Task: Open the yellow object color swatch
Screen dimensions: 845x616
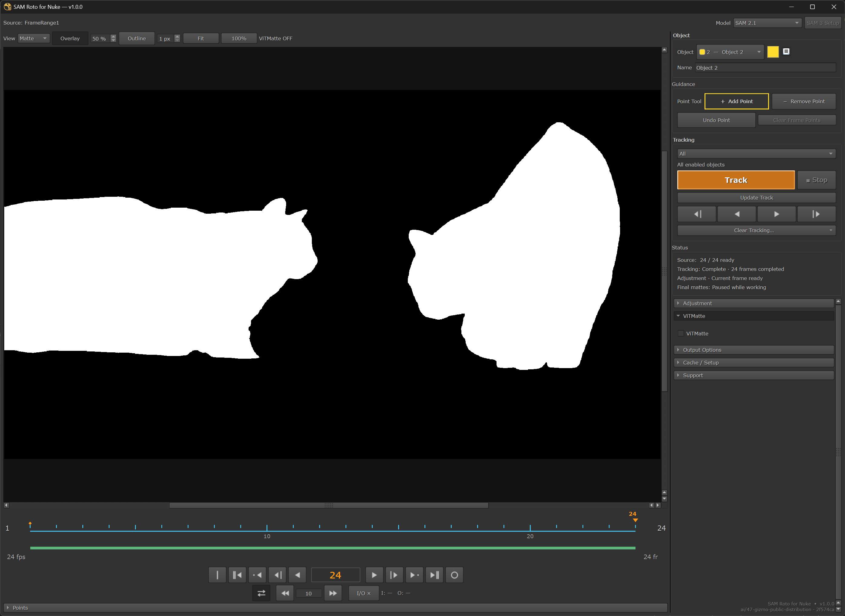Action: tap(773, 52)
